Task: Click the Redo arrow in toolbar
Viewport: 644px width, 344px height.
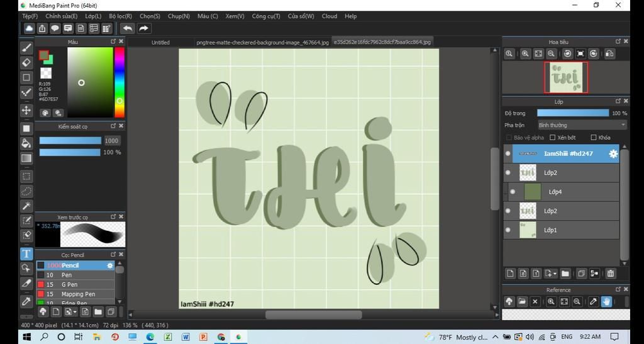Action: click(x=143, y=28)
